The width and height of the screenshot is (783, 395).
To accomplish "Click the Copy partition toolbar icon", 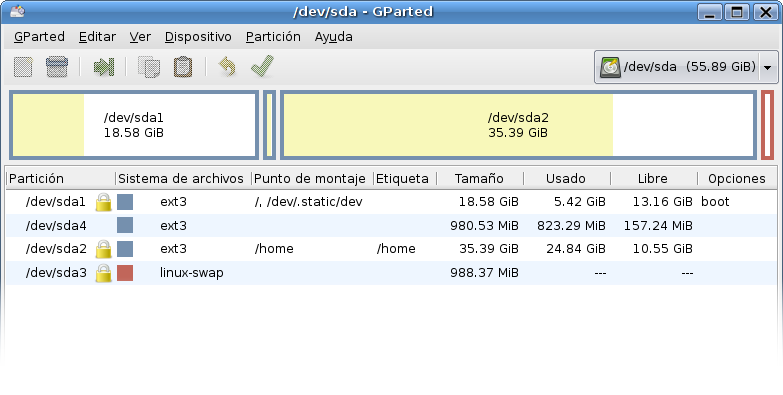I will [149, 67].
